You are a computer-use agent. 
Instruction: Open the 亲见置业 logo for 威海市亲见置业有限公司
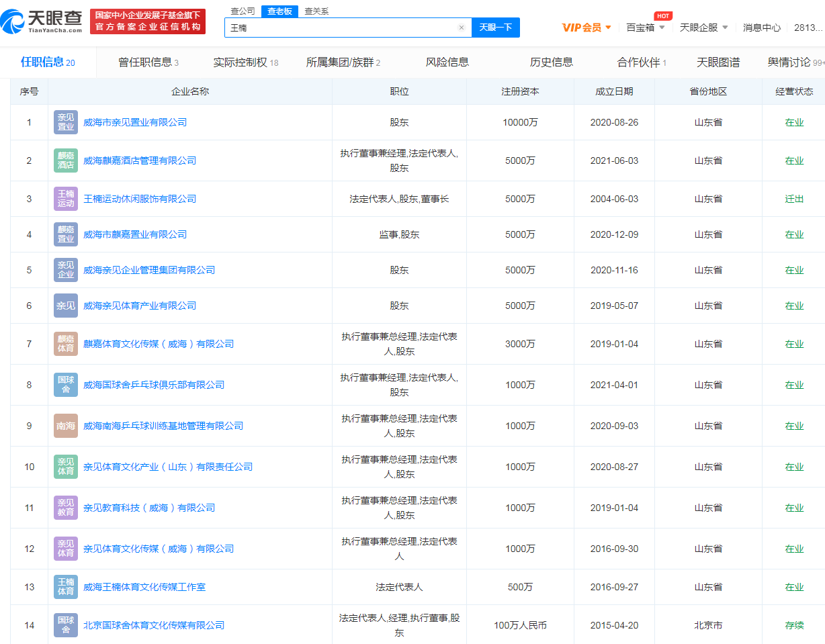(66, 122)
